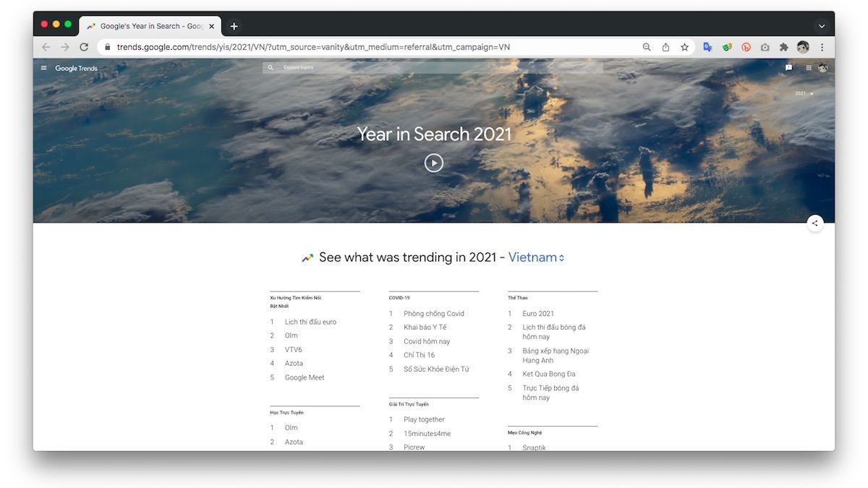Open the Google Trends hamburger menu
The height and width of the screenshot is (488, 868).
[x=43, y=68]
